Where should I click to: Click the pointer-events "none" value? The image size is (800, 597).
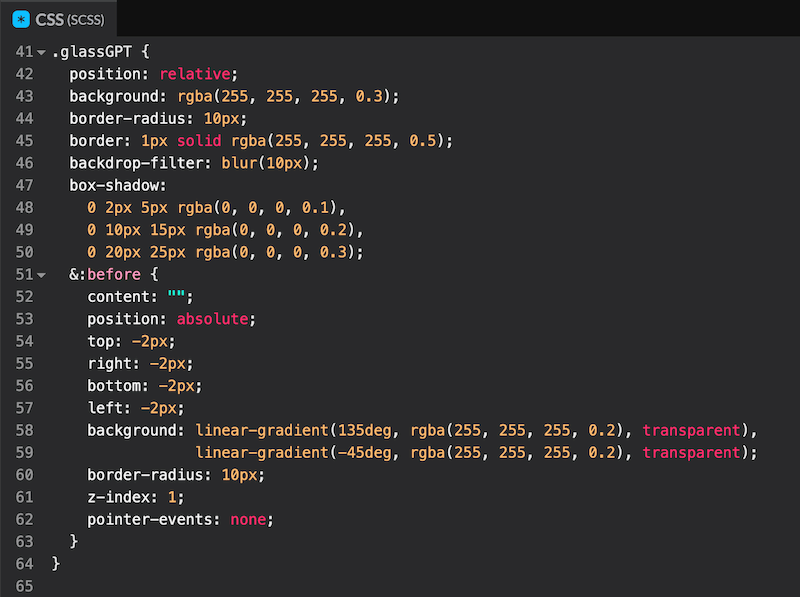pos(250,519)
